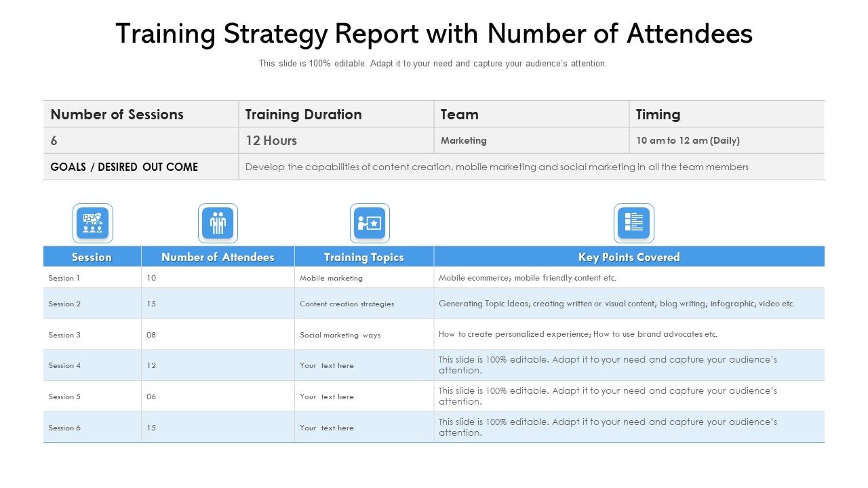The image size is (868, 488).
Task: Select the 'Marketing' team value
Action: [464, 140]
